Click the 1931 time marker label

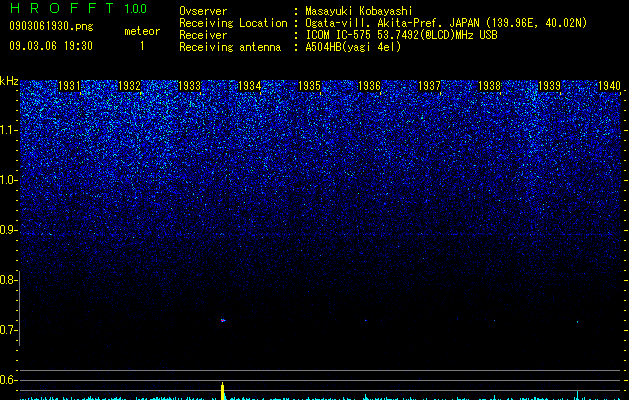coord(69,86)
